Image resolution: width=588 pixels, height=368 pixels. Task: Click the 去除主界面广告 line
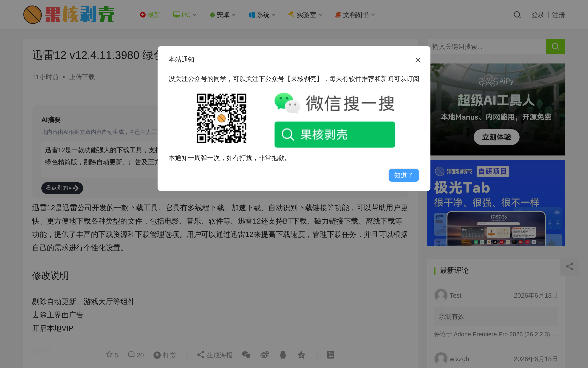[58, 315]
